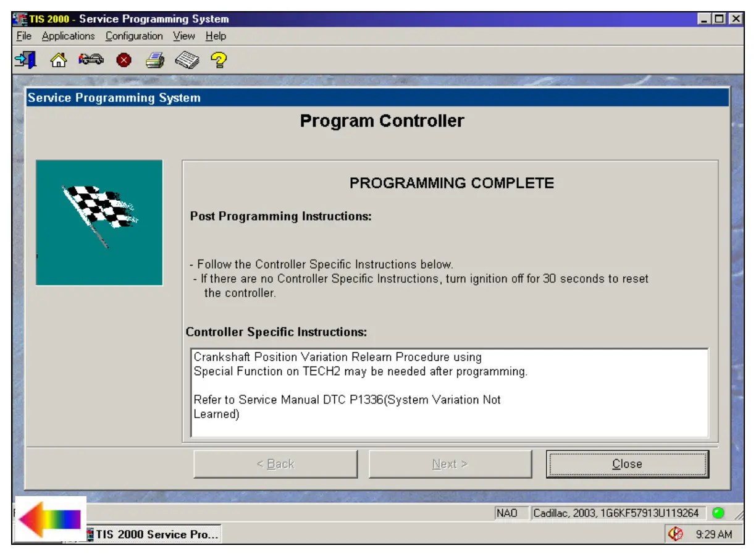Click the checkered flag image
This screenshot has width=756, height=556.
click(x=99, y=222)
